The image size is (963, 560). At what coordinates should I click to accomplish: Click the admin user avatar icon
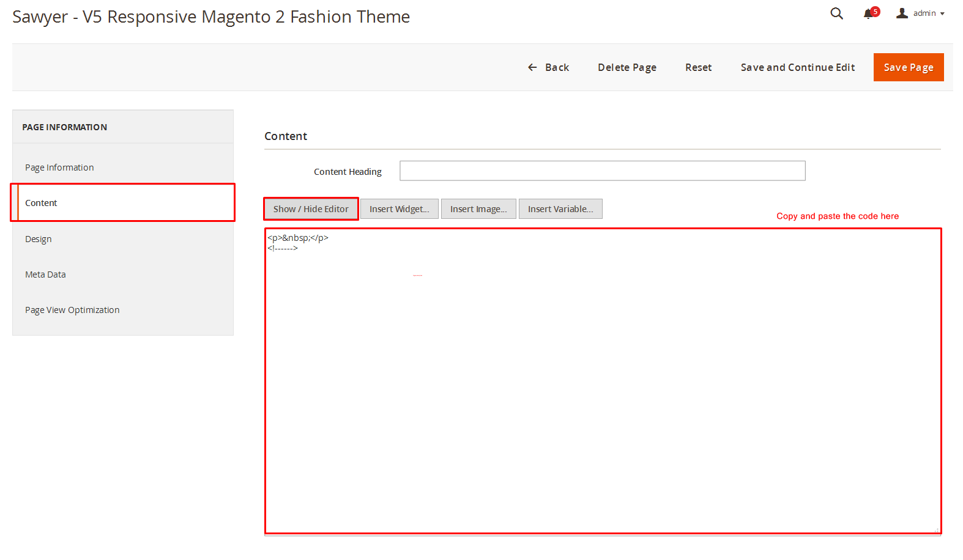[902, 13]
